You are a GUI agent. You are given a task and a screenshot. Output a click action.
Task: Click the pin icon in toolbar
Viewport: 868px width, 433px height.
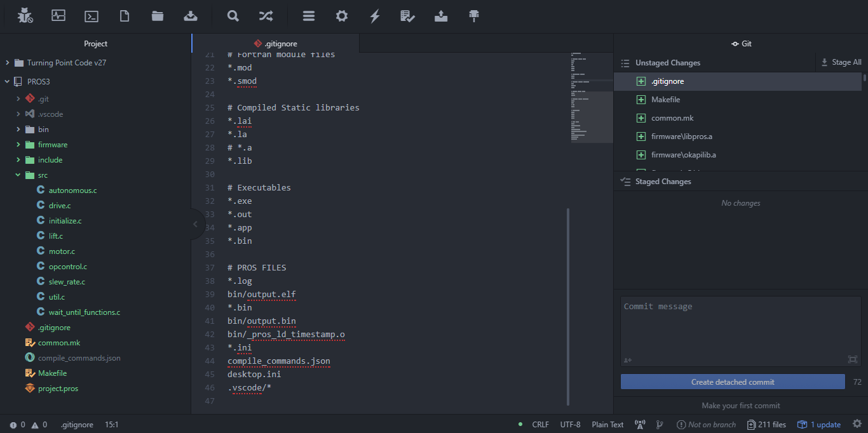[x=474, y=16]
